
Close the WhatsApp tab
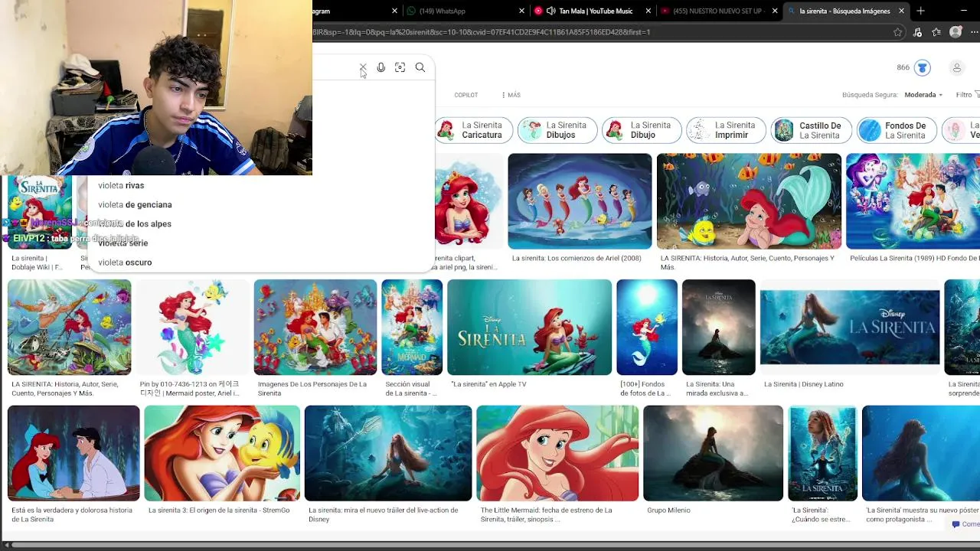click(x=522, y=11)
